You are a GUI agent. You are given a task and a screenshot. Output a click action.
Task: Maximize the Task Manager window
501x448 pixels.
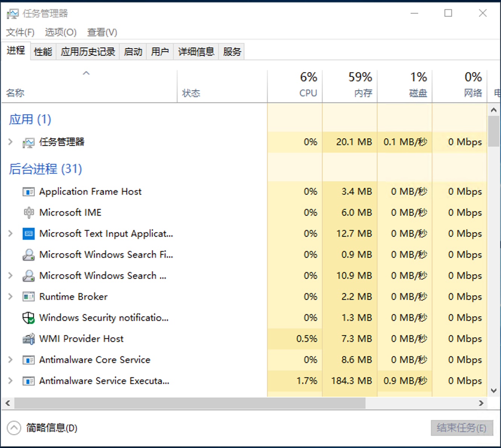coord(448,13)
